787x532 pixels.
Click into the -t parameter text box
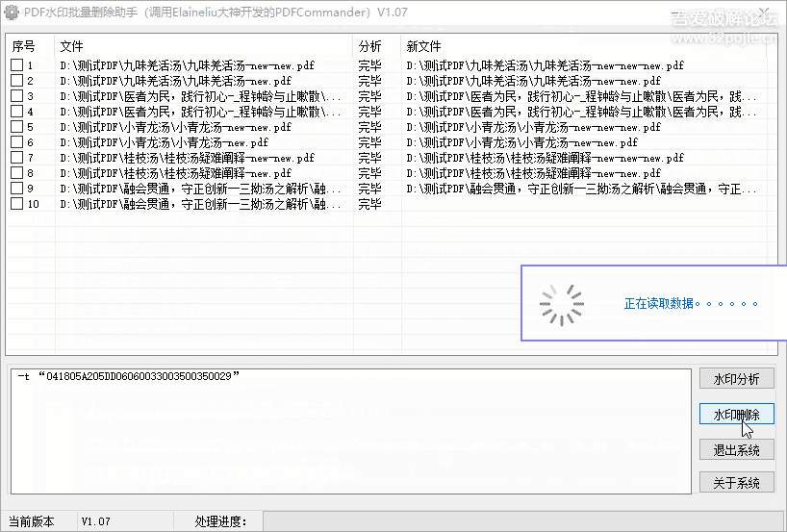pos(351,431)
